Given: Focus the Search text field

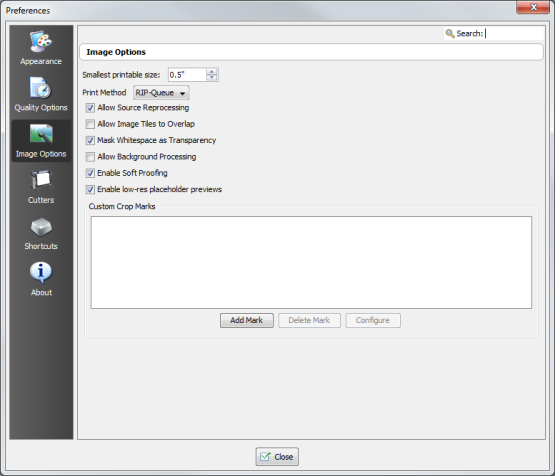Looking at the screenshot, I should point(514,34).
